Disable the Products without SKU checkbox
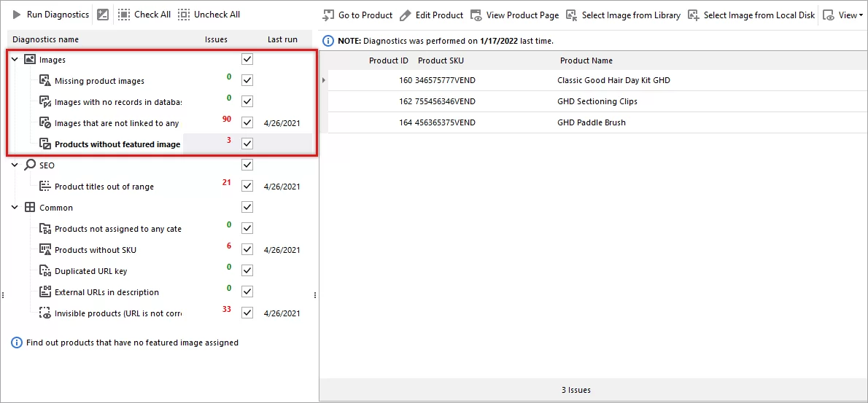868x403 pixels. (x=247, y=249)
